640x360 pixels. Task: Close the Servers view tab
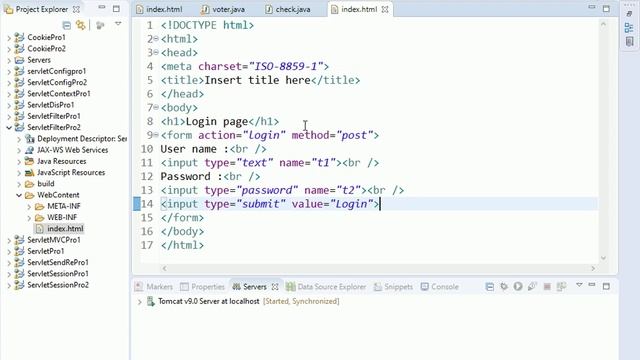pyautogui.click(x=275, y=287)
